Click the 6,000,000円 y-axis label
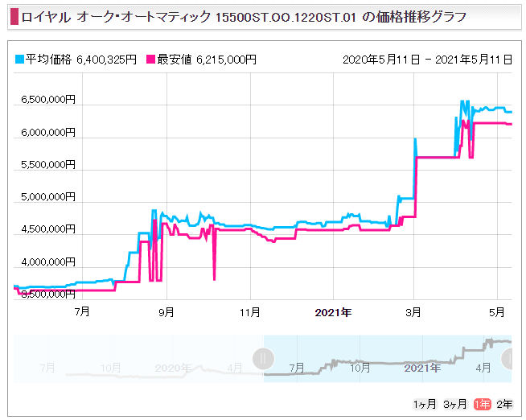The width and height of the screenshot is (526, 420). 48,133
